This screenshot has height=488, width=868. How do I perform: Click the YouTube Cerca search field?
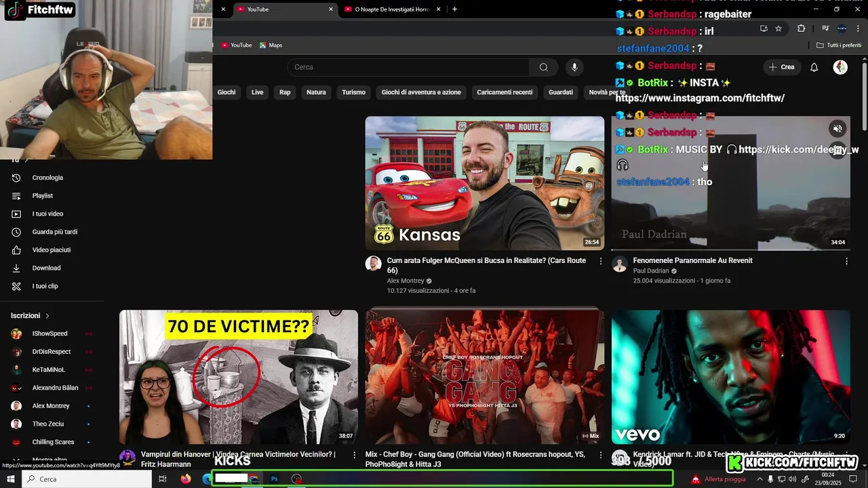[x=408, y=67]
